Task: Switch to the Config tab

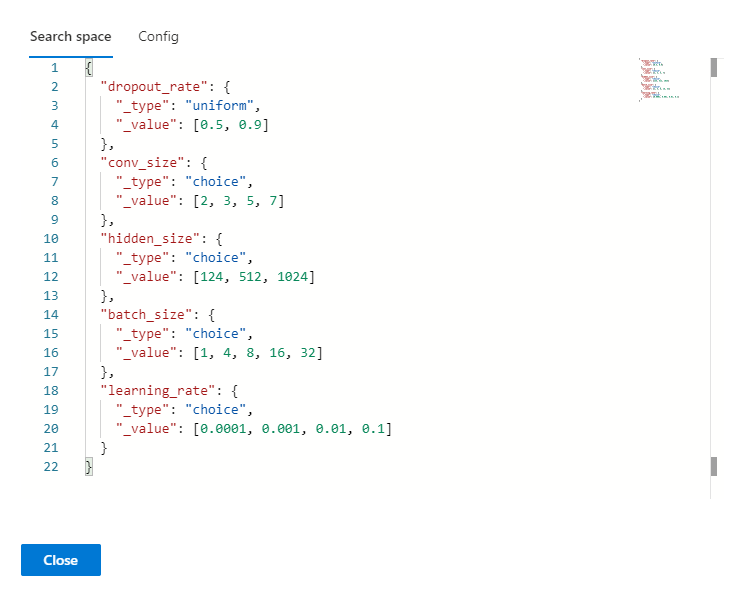Action: [158, 37]
